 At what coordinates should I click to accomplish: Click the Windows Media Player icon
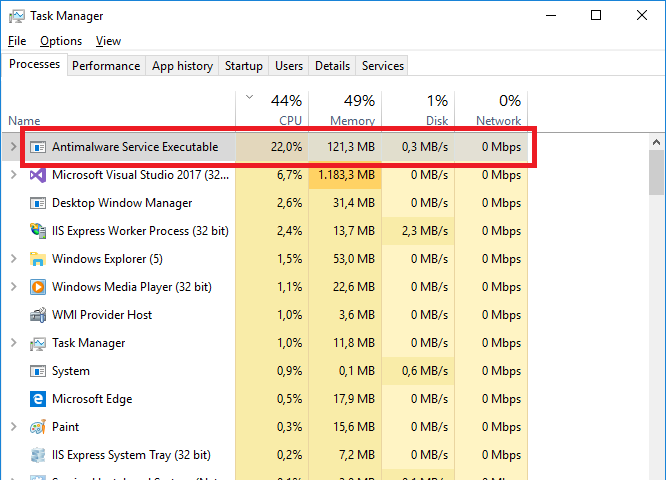(x=38, y=287)
